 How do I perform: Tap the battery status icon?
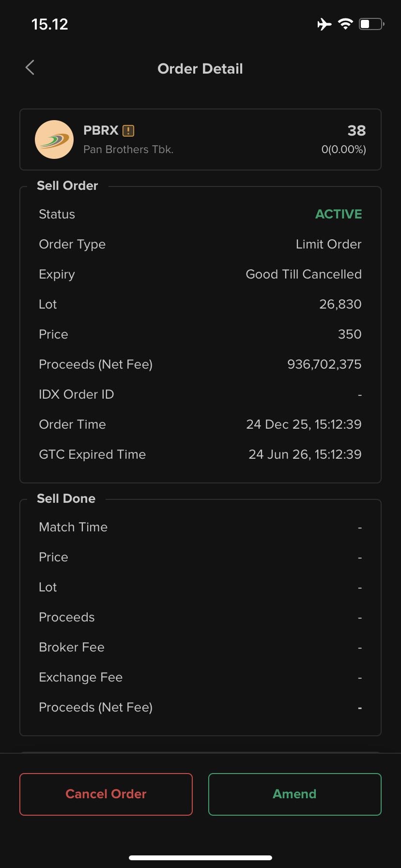point(371,24)
